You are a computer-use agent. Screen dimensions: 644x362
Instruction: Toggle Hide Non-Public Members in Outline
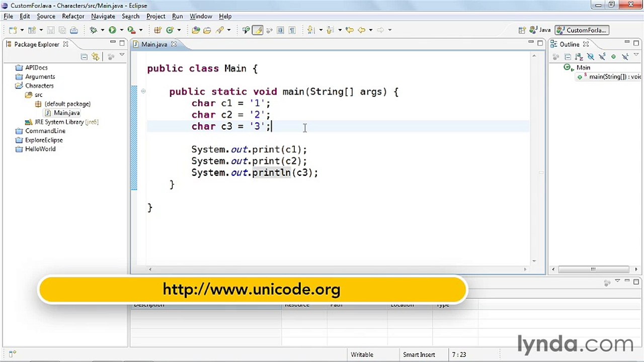tap(613, 56)
